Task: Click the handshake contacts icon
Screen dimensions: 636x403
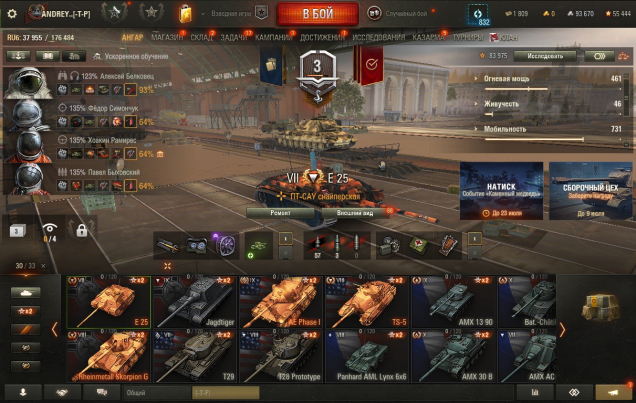Action: click(62, 392)
